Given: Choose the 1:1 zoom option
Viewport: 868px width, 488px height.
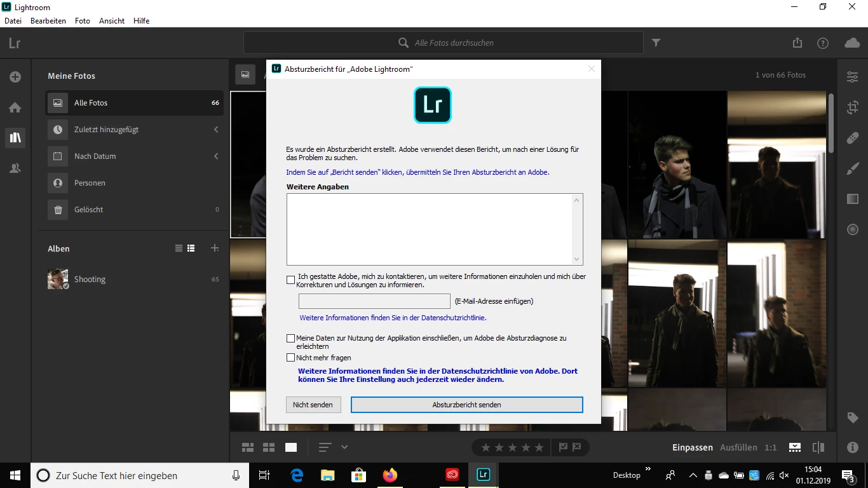Looking at the screenshot, I should [770, 447].
